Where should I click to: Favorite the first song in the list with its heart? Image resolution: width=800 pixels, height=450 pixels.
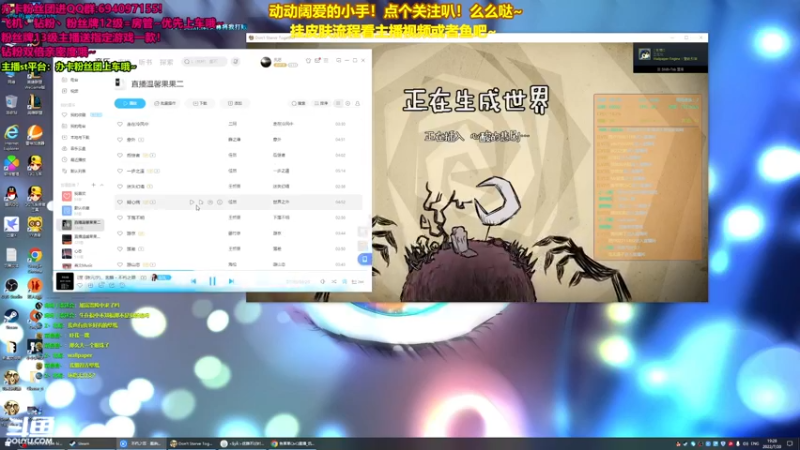point(120,124)
